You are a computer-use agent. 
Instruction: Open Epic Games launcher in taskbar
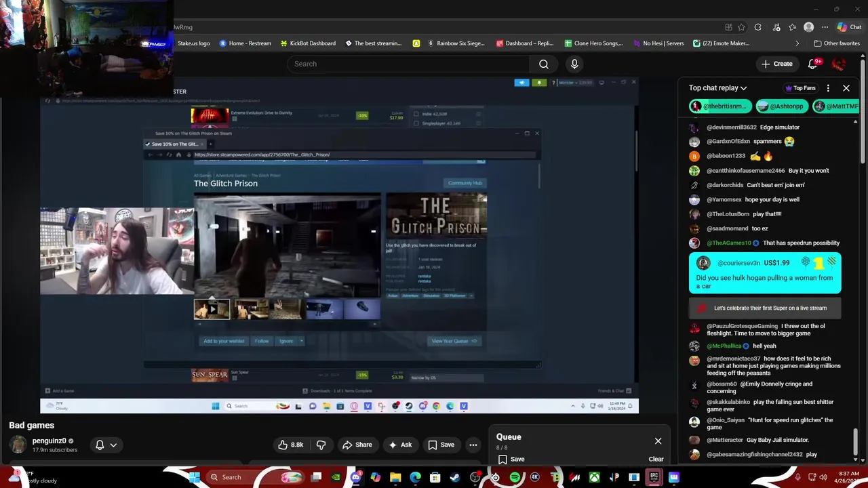pos(654,477)
